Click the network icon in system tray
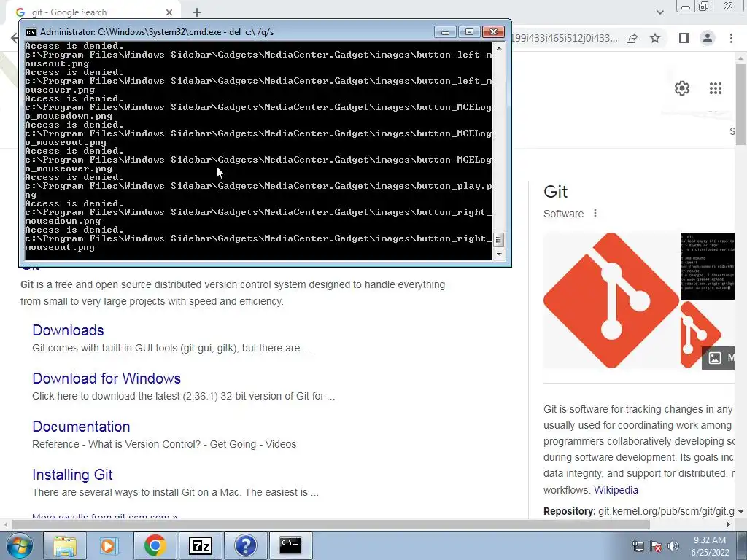The height and width of the screenshot is (560, 747). 638,546
